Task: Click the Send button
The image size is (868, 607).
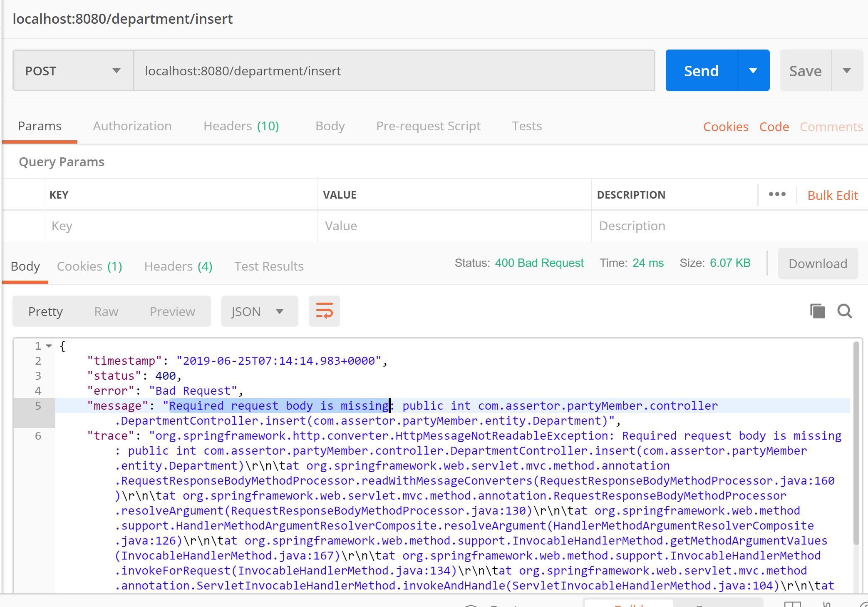Action: point(702,71)
